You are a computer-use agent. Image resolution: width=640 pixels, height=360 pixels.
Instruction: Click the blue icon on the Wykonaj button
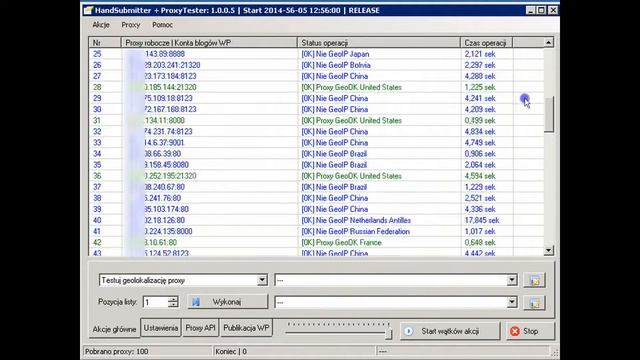196,302
